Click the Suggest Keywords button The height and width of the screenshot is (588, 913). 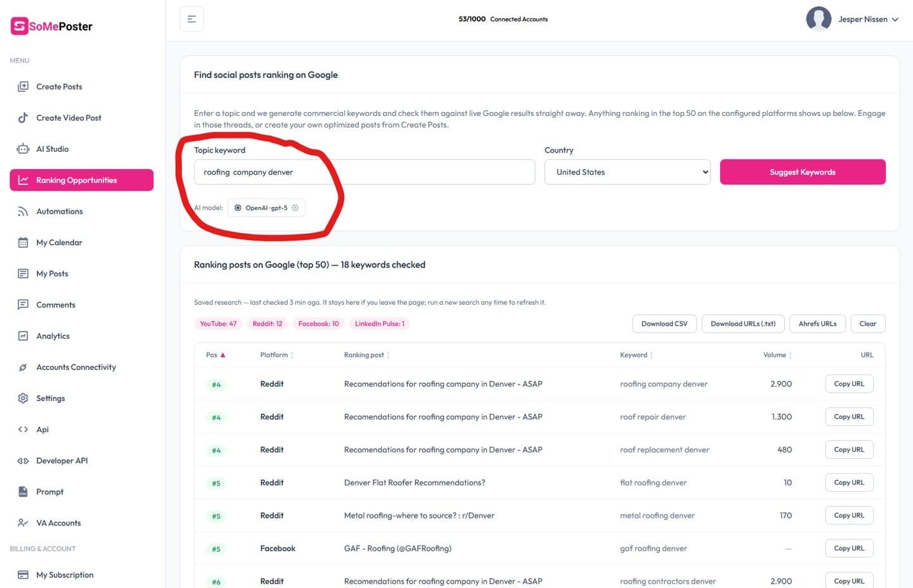803,172
